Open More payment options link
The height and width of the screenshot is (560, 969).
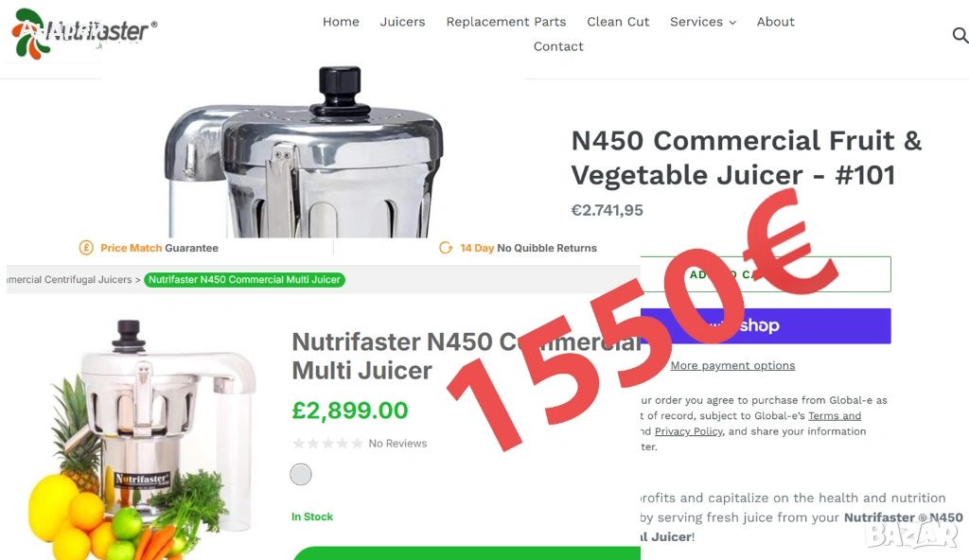coord(733,365)
